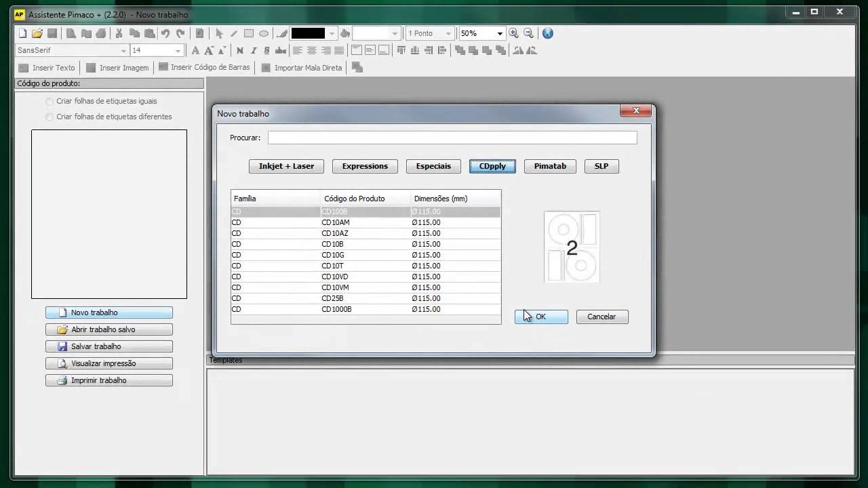
Task: Sort by the Família column header
Action: [275, 199]
